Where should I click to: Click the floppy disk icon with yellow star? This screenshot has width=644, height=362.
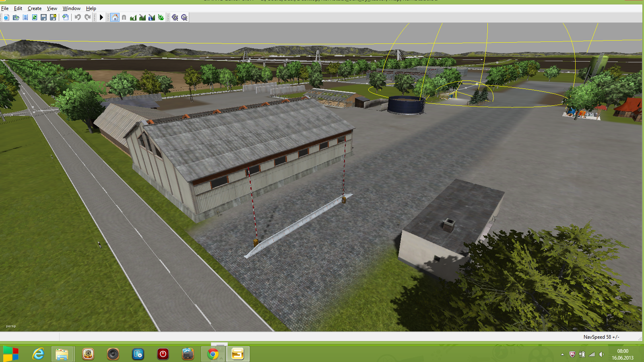click(53, 17)
